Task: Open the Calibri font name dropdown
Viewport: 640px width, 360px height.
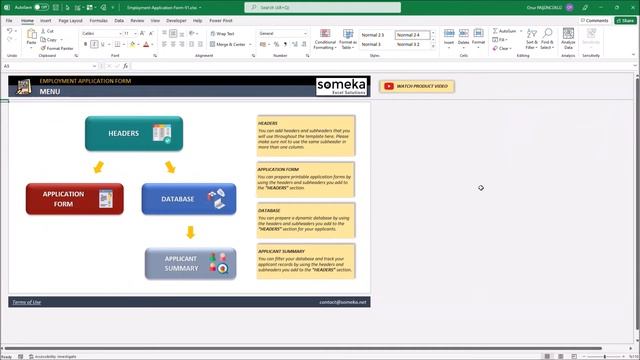Action: coord(120,33)
